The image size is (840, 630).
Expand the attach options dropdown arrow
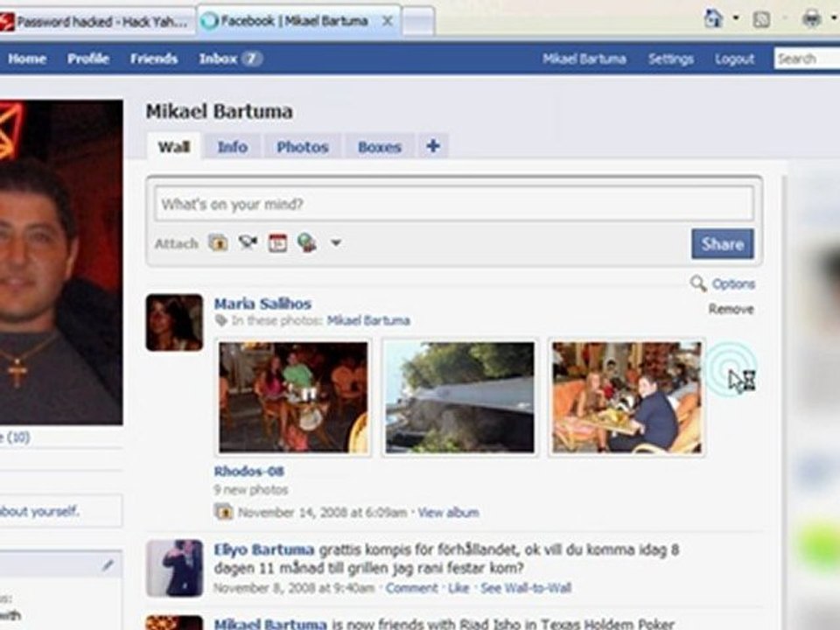[x=336, y=242]
